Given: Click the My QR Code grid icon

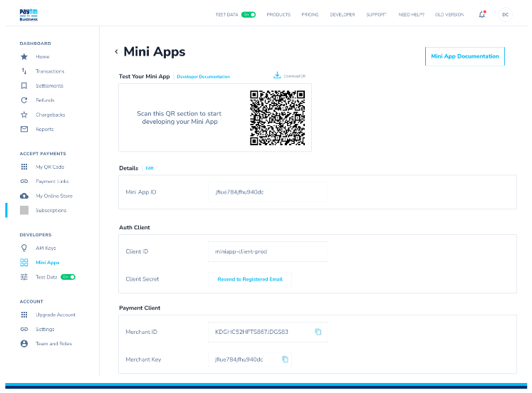Looking at the screenshot, I should 24,167.
